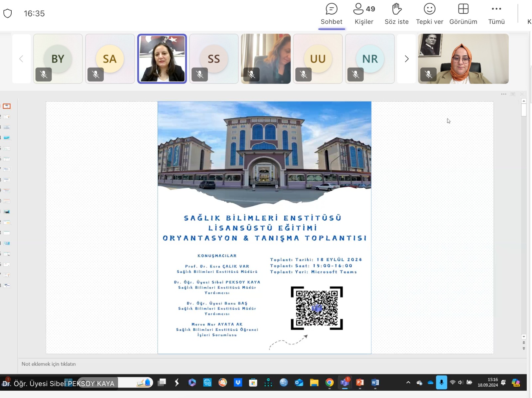Click muted mic on SA tile
The height and width of the screenshot is (398, 532).
click(96, 75)
